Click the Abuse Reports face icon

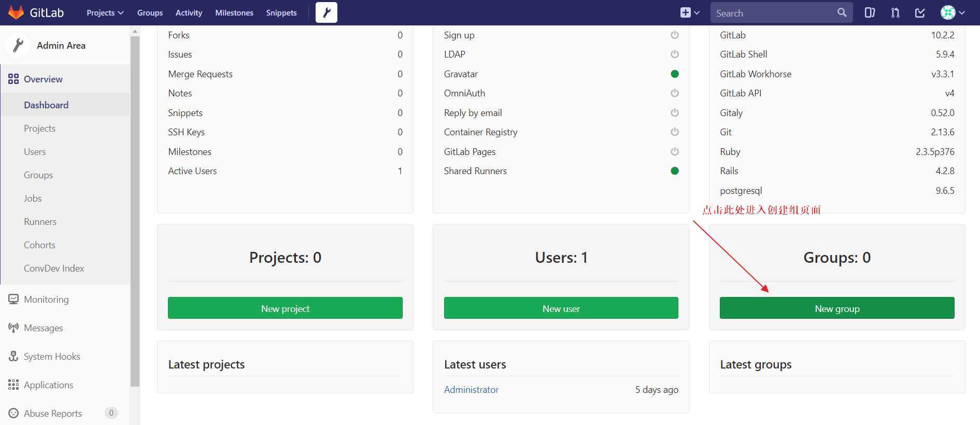click(x=13, y=413)
